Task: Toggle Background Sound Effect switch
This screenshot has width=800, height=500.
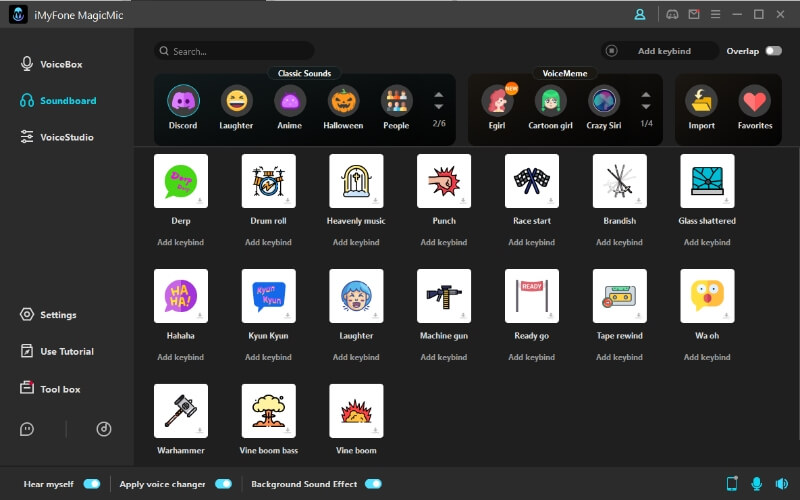Action: (373, 484)
